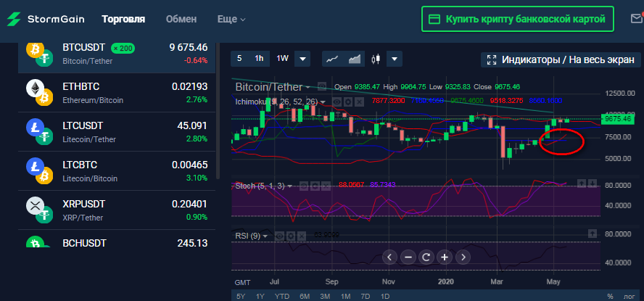Click Купить крипту банковской картой button
Viewport: 644px width, 301px height.
click(518, 19)
